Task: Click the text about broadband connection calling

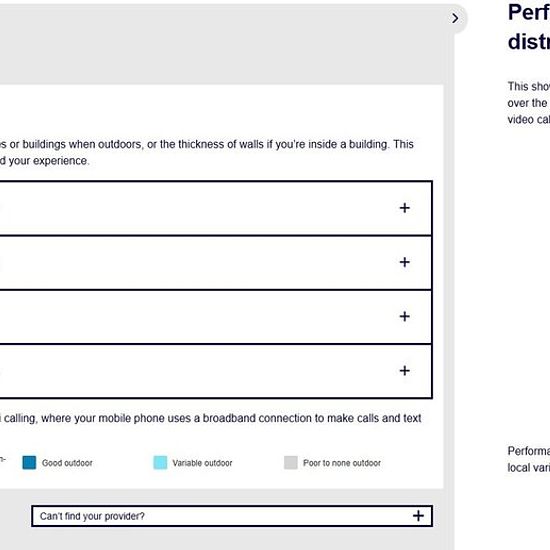Action: coord(210,418)
